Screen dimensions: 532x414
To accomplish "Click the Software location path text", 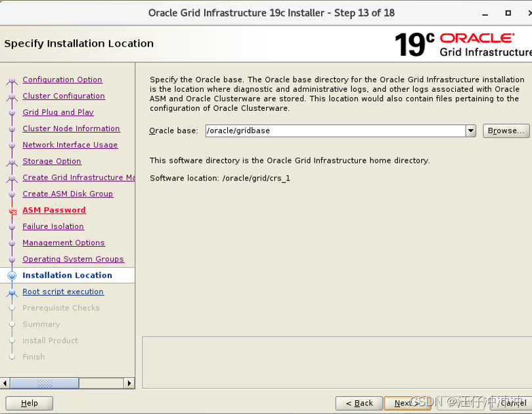I will point(256,178).
